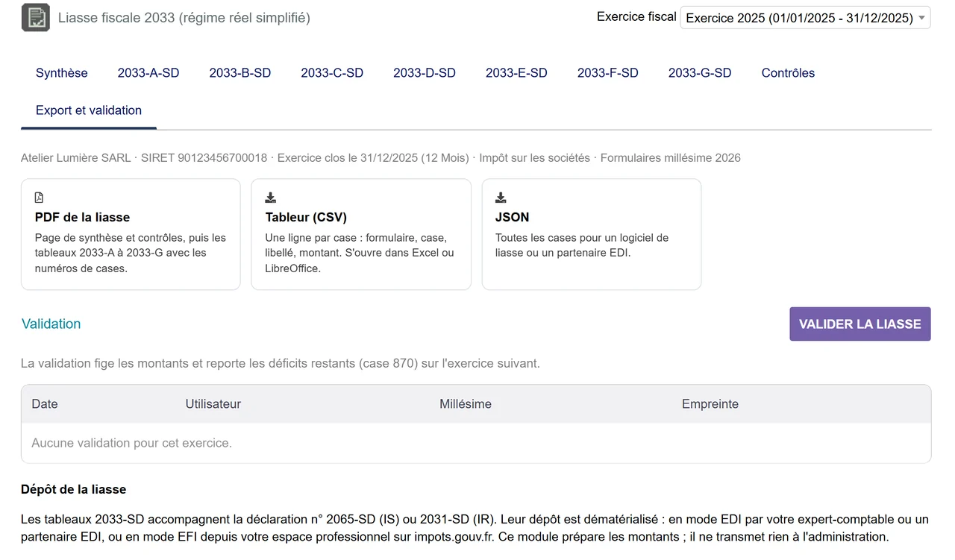Export the Tableur (CSV) card
955x560 pixels.
tap(361, 234)
